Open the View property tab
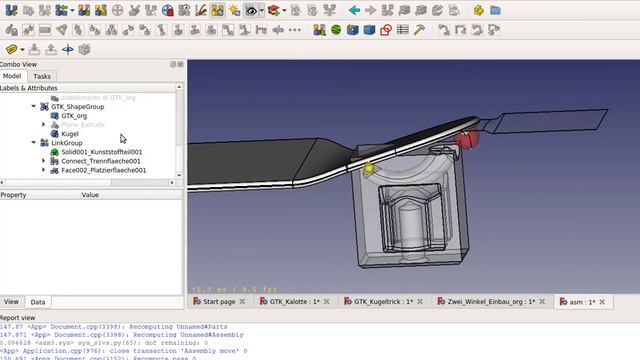640x360 pixels. [11, 302]
